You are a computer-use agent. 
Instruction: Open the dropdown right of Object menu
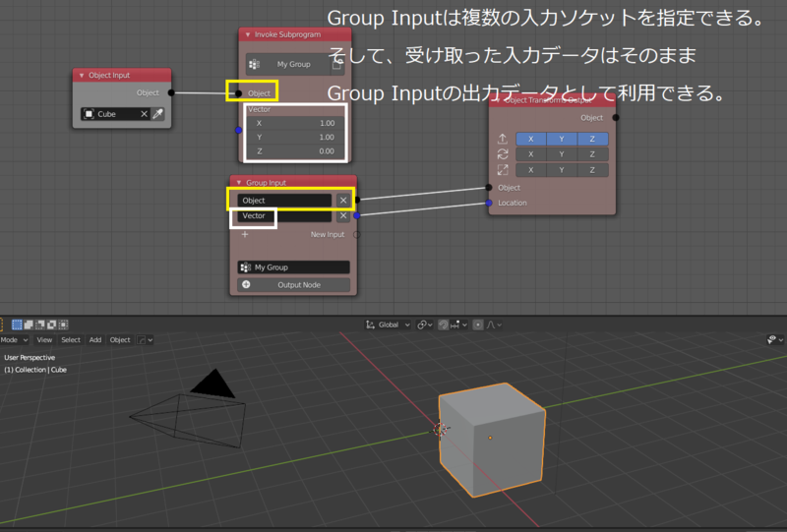[x=145, y=340]
